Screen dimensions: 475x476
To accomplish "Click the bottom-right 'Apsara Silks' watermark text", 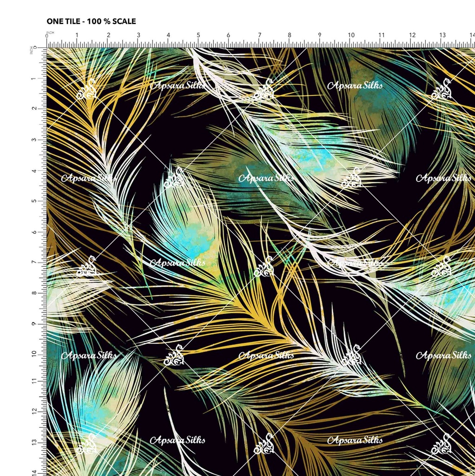I will [355, 440].
